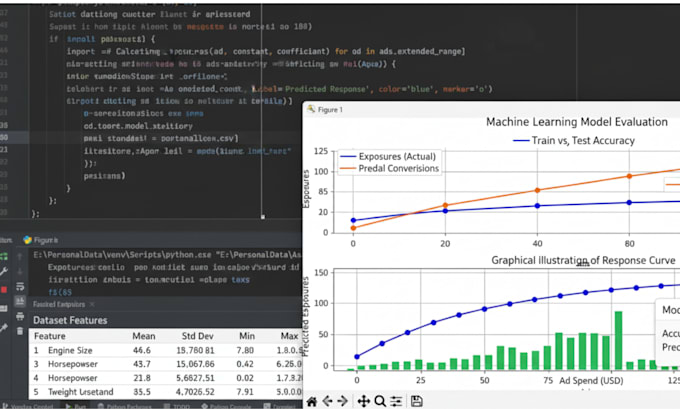Open the TODO tool window
Screen dimensions: 680x409
(x=177, y=406)
